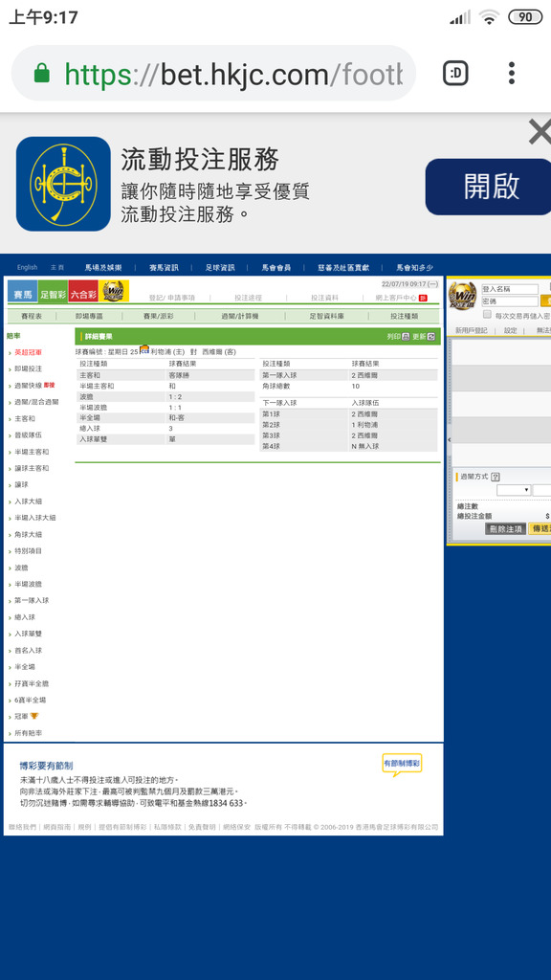Focus the 登入名稱 login name field
This screenshot has height=980, width=551.
(x=510, y=289)
